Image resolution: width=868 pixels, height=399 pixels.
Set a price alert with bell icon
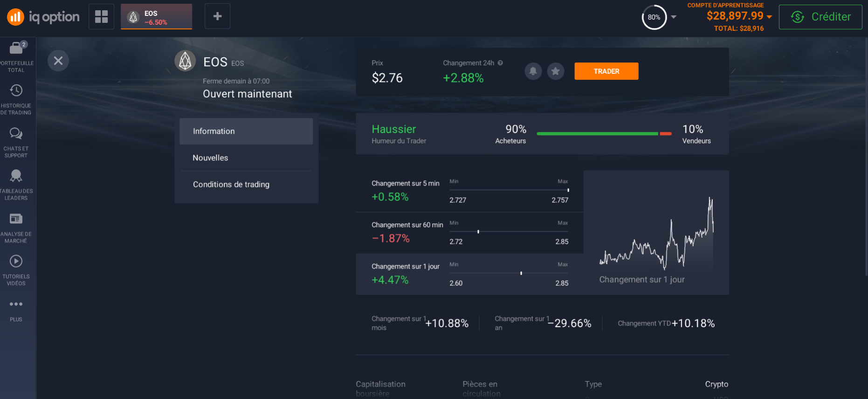[533, 71]
